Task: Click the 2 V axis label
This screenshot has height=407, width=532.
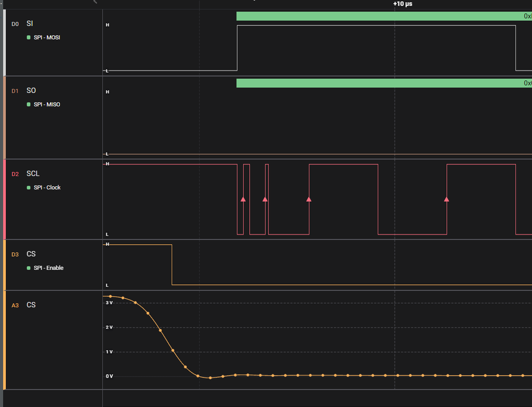Action: [x=109, y=327]
